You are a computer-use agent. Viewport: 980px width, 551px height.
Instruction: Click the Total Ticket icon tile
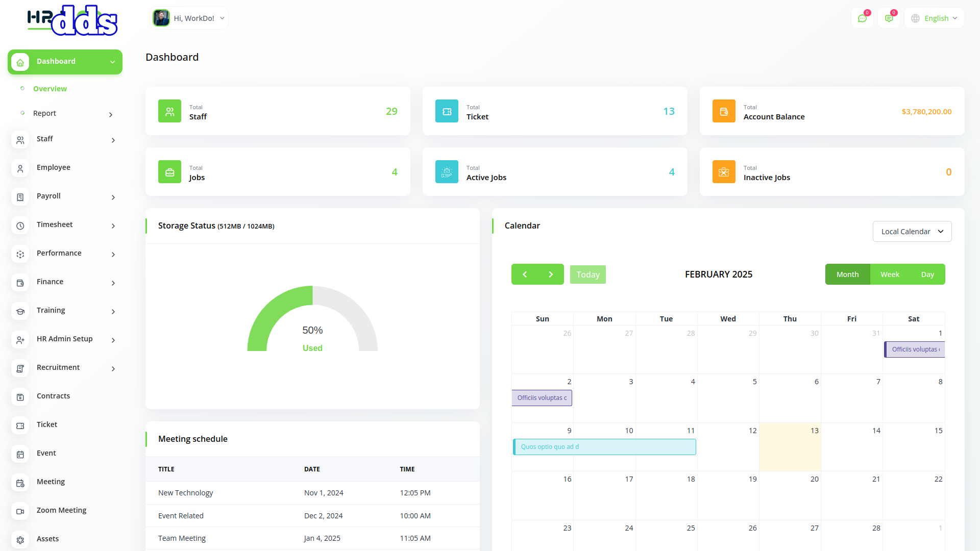(447, 111)
